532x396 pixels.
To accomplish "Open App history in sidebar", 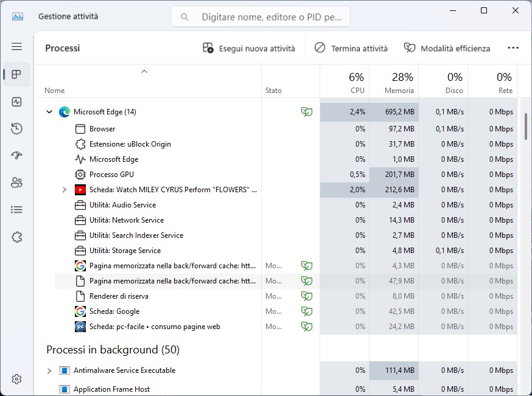I will click(16, 128).
